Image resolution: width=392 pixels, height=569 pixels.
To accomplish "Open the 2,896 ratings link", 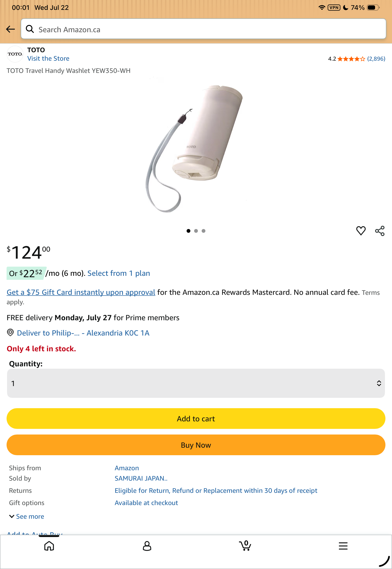I will click(376, 59).
